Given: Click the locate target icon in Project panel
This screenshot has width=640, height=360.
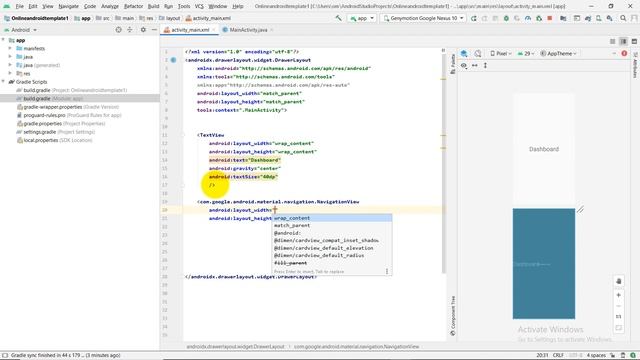Looking at the screenshot, I should click(118, 30).
